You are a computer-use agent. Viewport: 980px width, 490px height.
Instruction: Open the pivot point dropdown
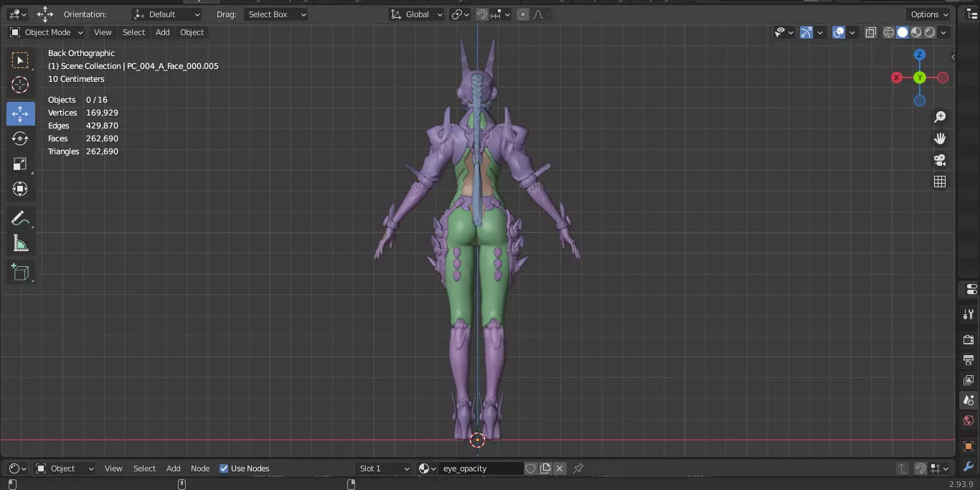(x=460, y=14)
